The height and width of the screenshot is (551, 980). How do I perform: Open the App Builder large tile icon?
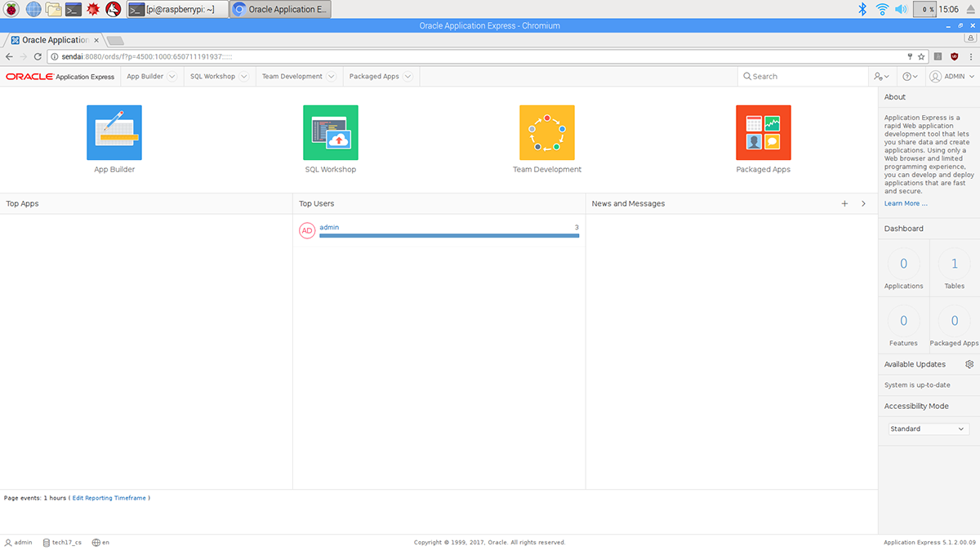pos(114,132)
